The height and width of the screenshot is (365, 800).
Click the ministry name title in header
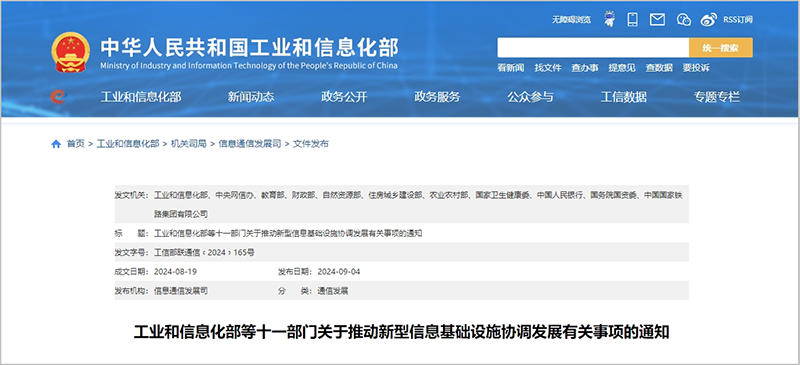pos(249,47)
